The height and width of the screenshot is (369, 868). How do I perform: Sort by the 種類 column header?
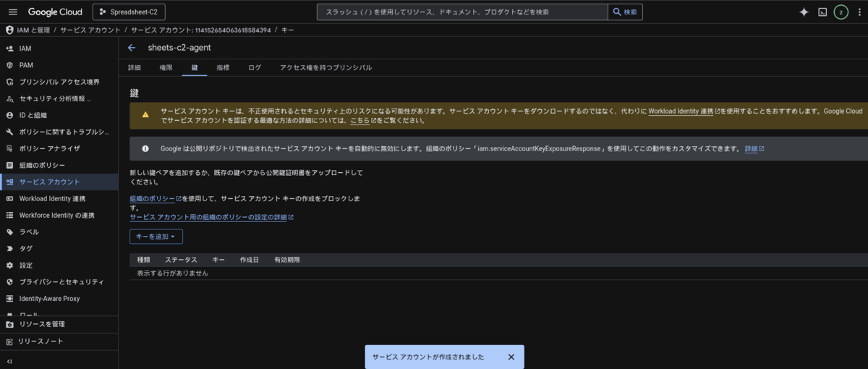point(143,260)
